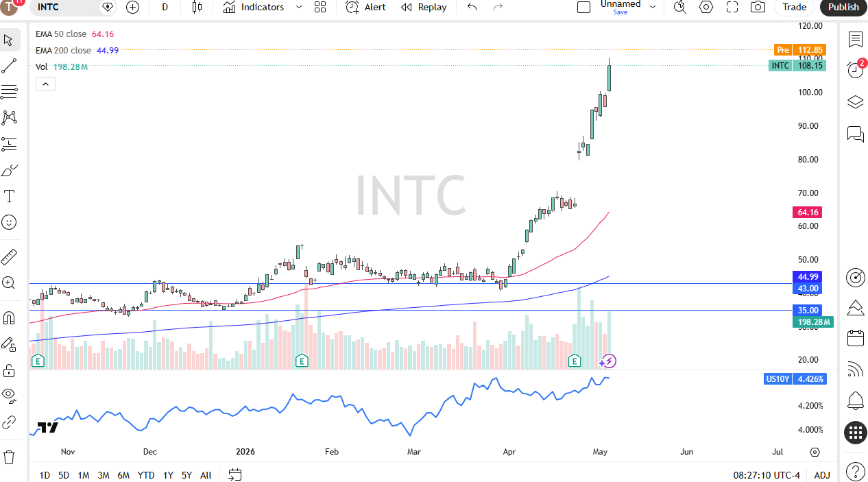Activate the zoom in tool
This screenshot has width=868, height=482.
click(9, 282)
